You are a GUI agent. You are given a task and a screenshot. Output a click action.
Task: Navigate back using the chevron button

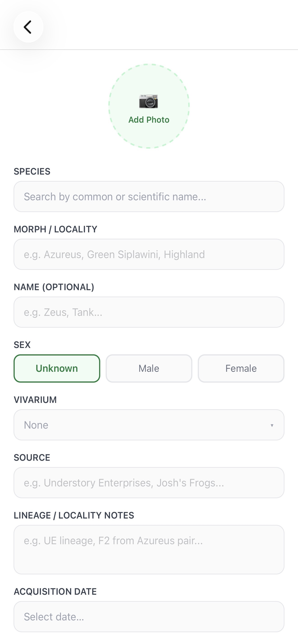coord(28,27)
